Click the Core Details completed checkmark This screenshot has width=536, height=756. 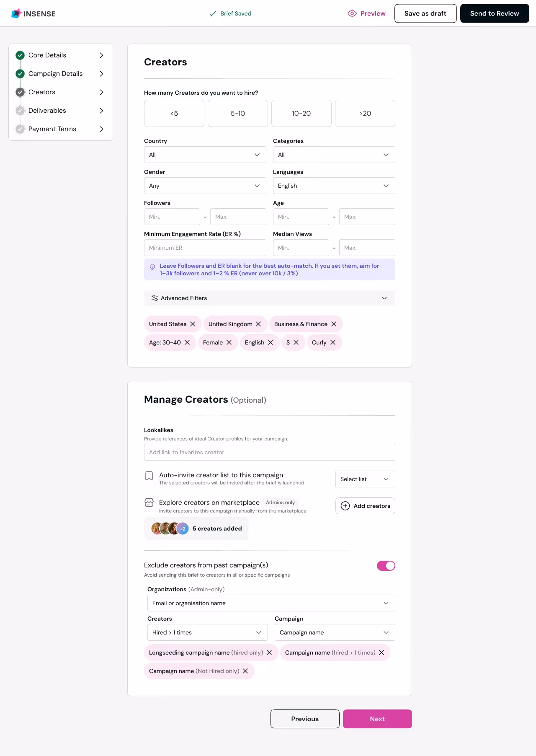(x=20, y=55)
